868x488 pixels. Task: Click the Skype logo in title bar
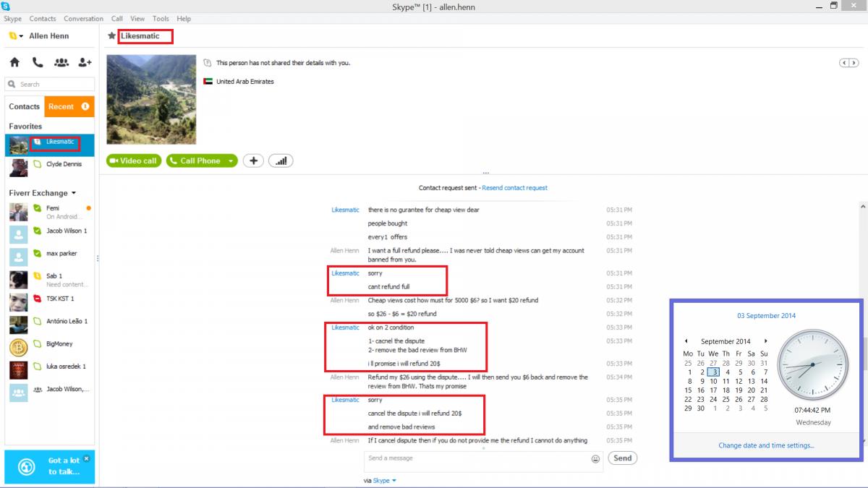[6, 6]
